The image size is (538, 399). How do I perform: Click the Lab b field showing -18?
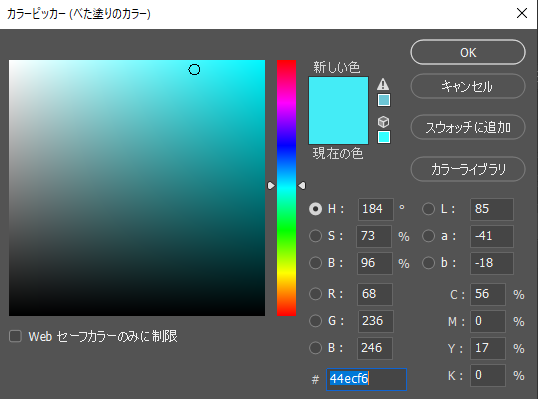pos(492,263)
